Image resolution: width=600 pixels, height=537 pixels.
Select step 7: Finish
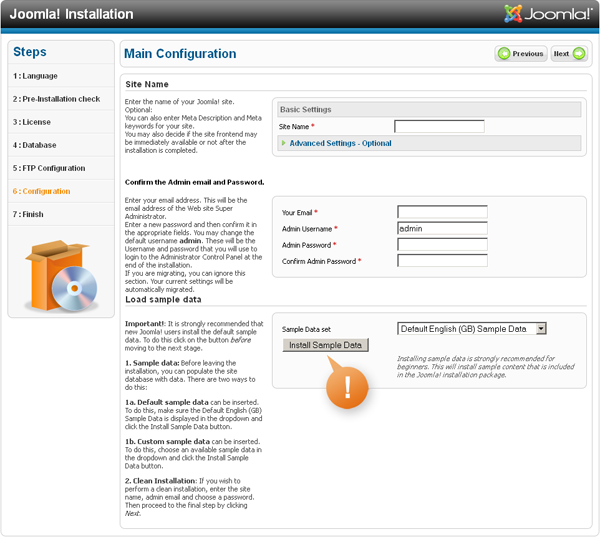click(x=28, y=214)
